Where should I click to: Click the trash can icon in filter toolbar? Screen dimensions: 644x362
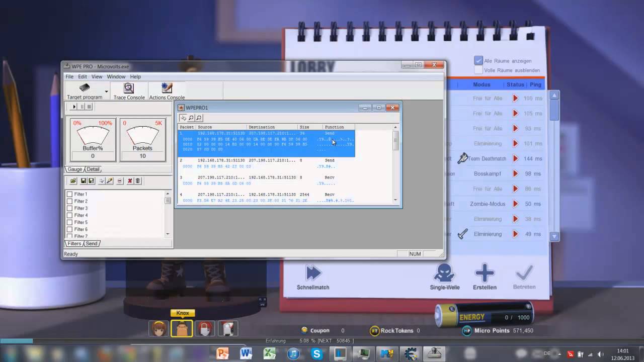pyautogui.click(x=138, y=181)
